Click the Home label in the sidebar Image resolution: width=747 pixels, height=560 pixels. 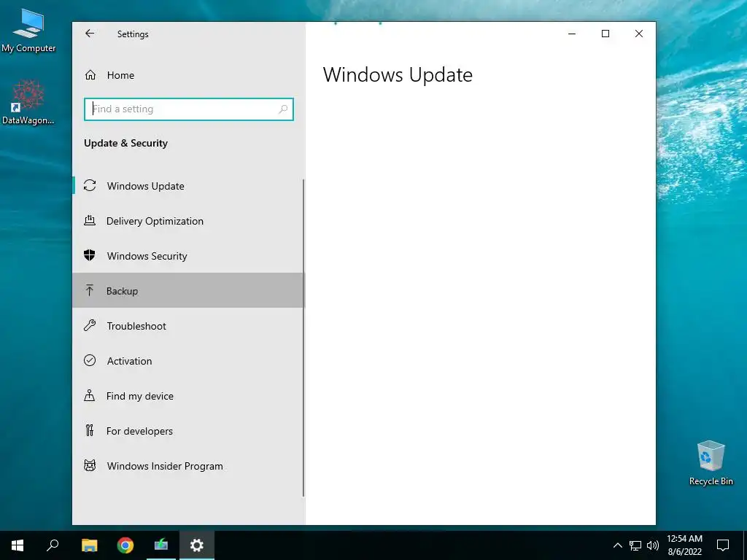point(120,75)
